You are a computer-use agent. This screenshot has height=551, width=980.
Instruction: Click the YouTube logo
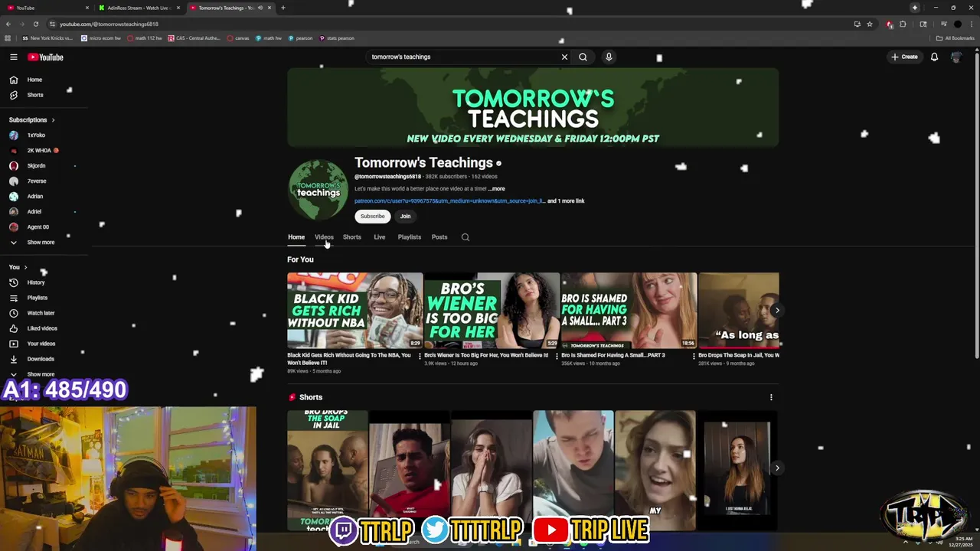45,57
